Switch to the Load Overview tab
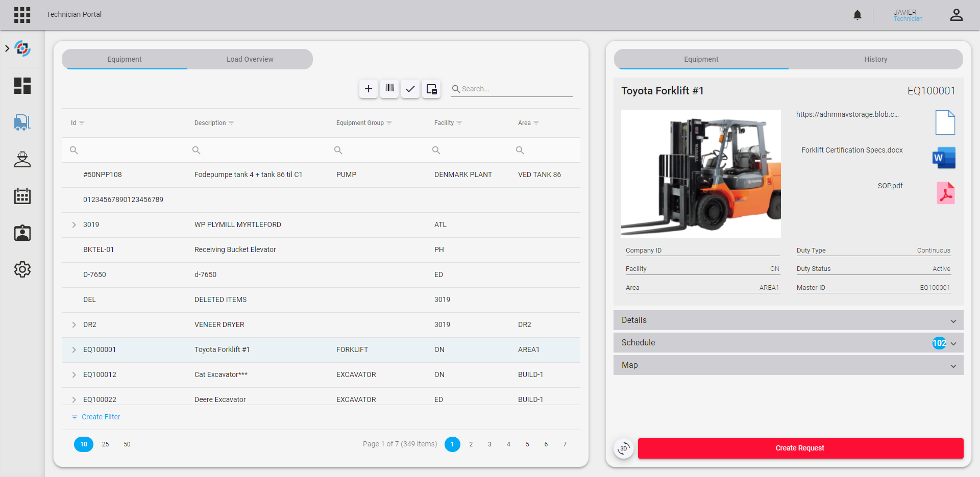This screenshot has width=980, height=477. coord(250,59)
